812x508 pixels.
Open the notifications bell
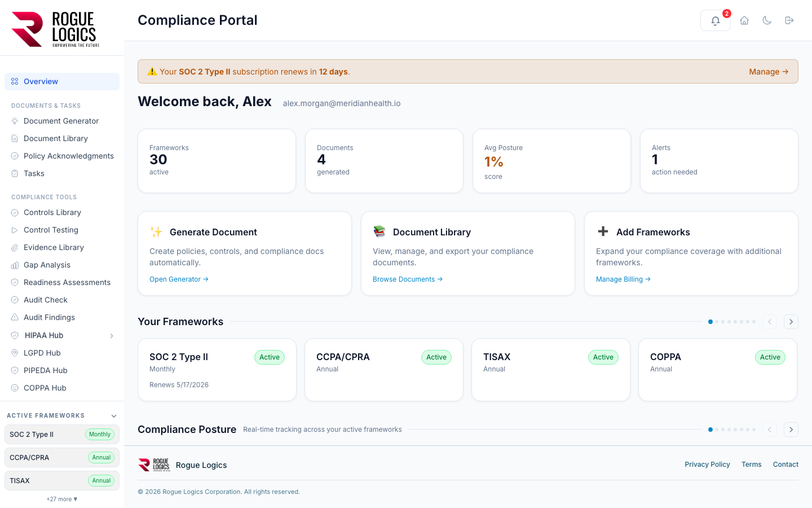coord(715,20)
